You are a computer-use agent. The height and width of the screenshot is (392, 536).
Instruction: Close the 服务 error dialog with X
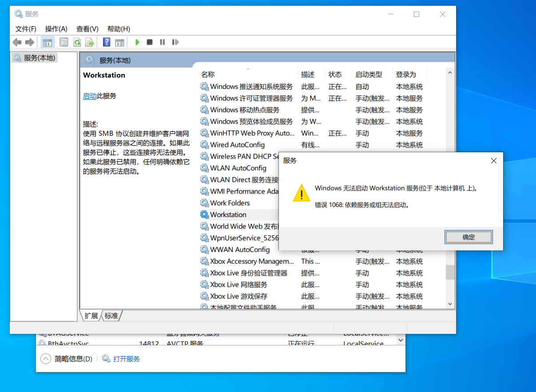coord(493,161)
